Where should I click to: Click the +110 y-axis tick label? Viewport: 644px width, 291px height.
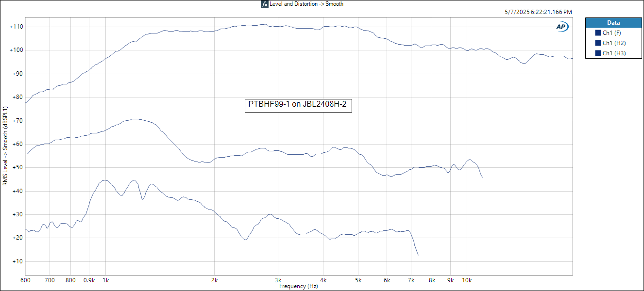click(x=16, y=27)
